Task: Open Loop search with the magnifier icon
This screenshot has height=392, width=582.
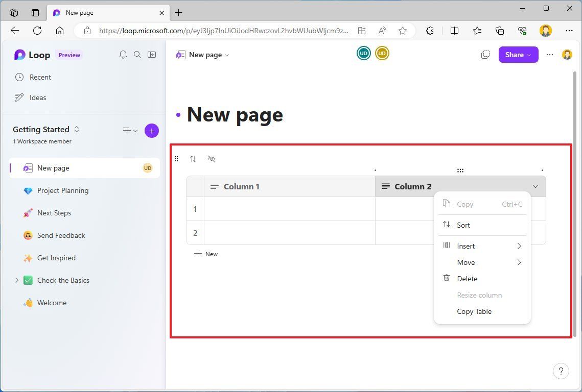Action: [x=137, y=54]
